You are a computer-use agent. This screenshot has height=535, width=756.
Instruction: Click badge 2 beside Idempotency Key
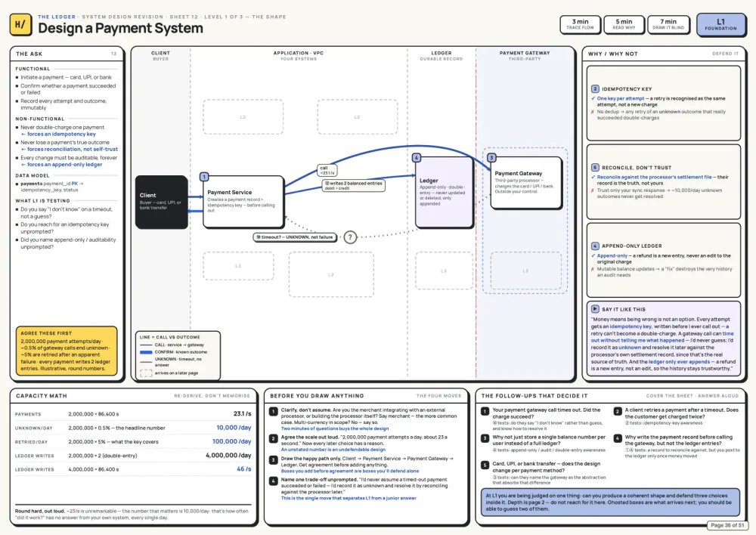(x=595, y=88)
